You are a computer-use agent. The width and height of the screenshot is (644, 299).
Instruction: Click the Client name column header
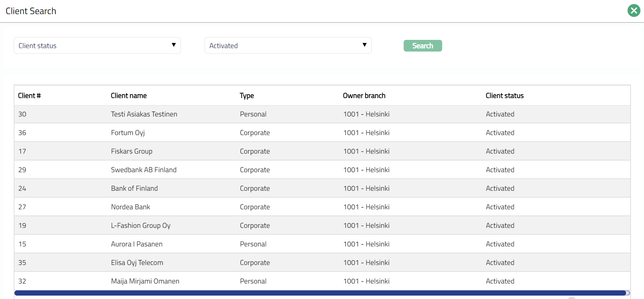[x=129, y=96]
